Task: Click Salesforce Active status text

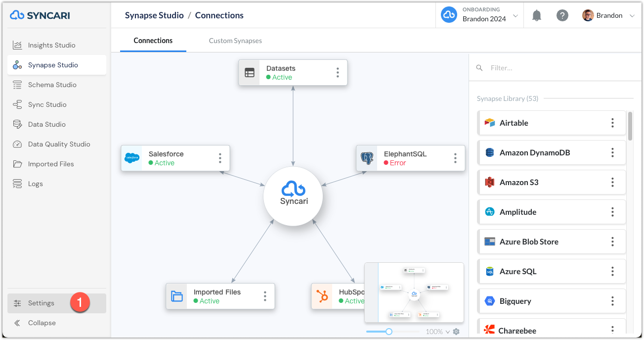Action: click(165, 163)
